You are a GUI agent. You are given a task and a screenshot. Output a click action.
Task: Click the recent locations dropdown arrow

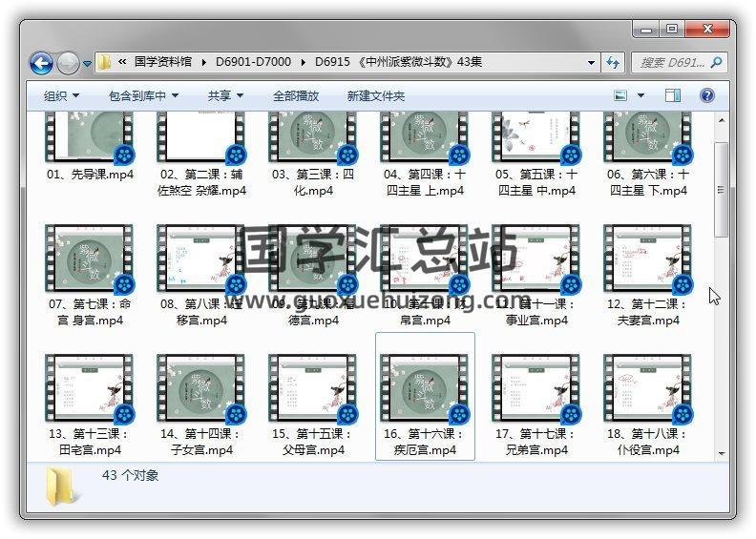(x=88, y=64)
